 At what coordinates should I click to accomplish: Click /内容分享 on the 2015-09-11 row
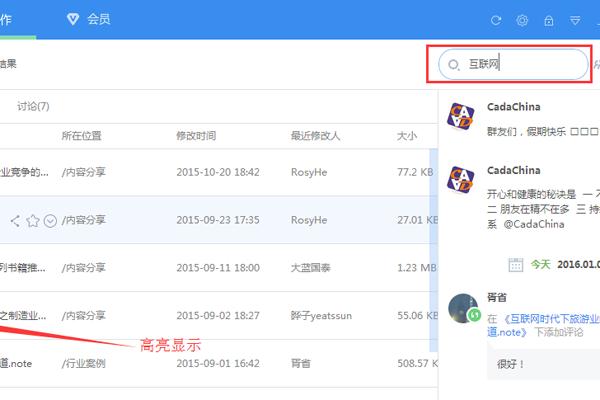point(83,268)
